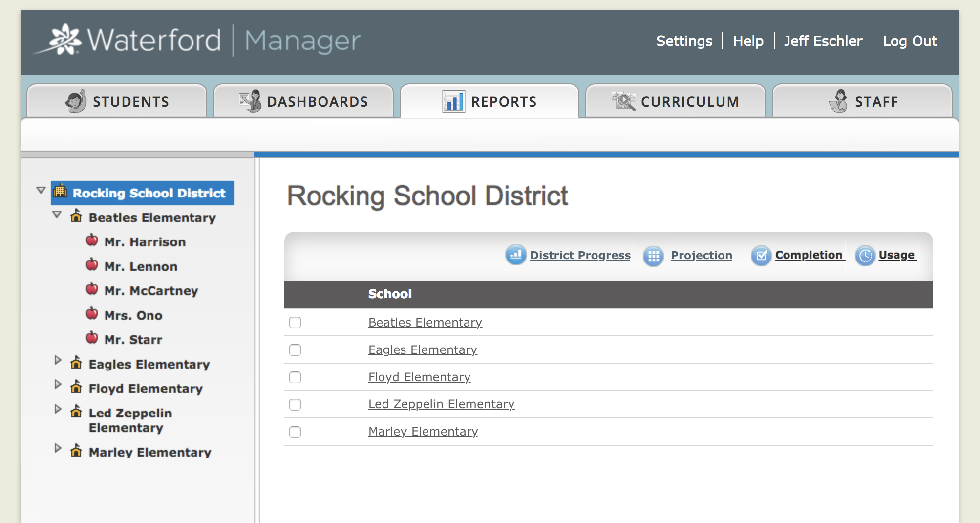Click the School column header
980x523 pixels.
coord(390,294)
